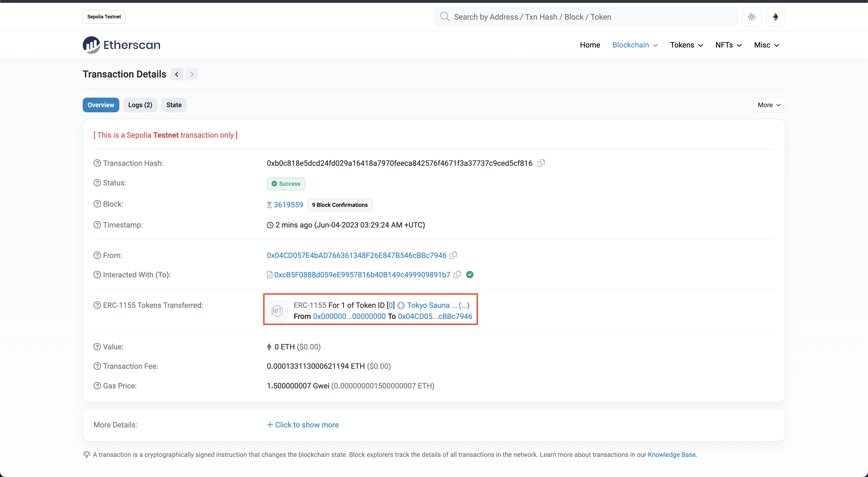Open the More dropdown button

tap(769, 105)
